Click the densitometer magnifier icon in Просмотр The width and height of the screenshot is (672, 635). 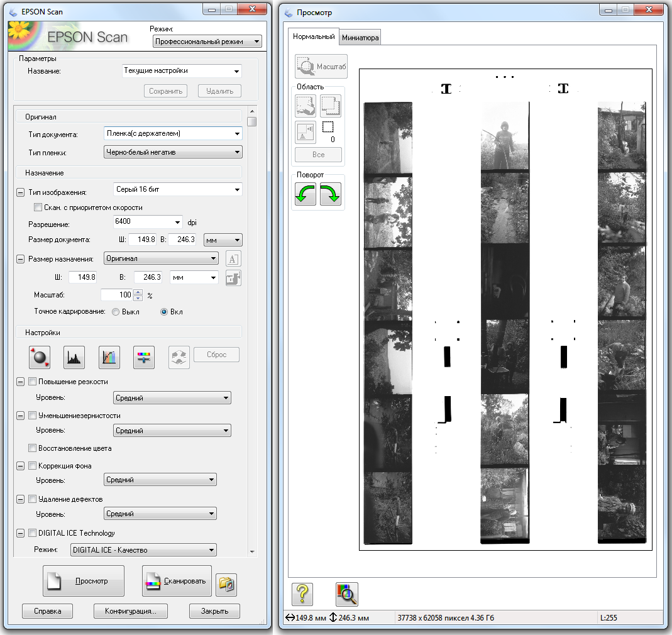[x=347, y=594]
